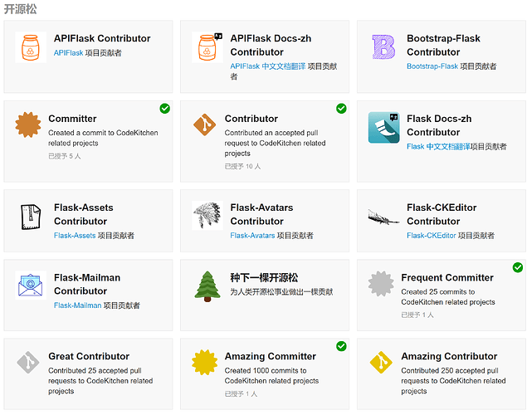Viewport: 532px width, 415px height.
Task: Click the APIFlask Contributor jar icon
Action: [x=29, y=48]
